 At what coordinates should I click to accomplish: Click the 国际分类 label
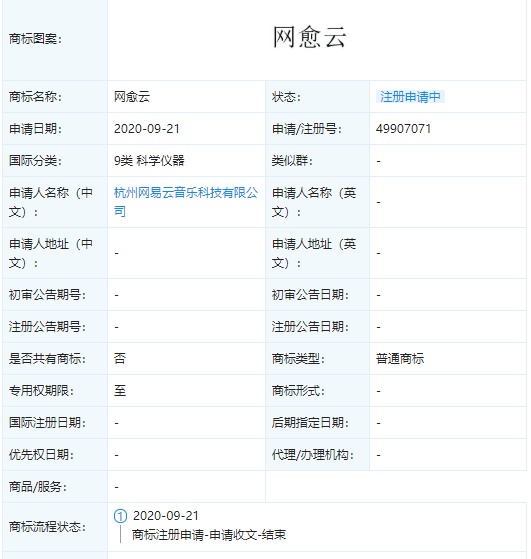point(35,161)
